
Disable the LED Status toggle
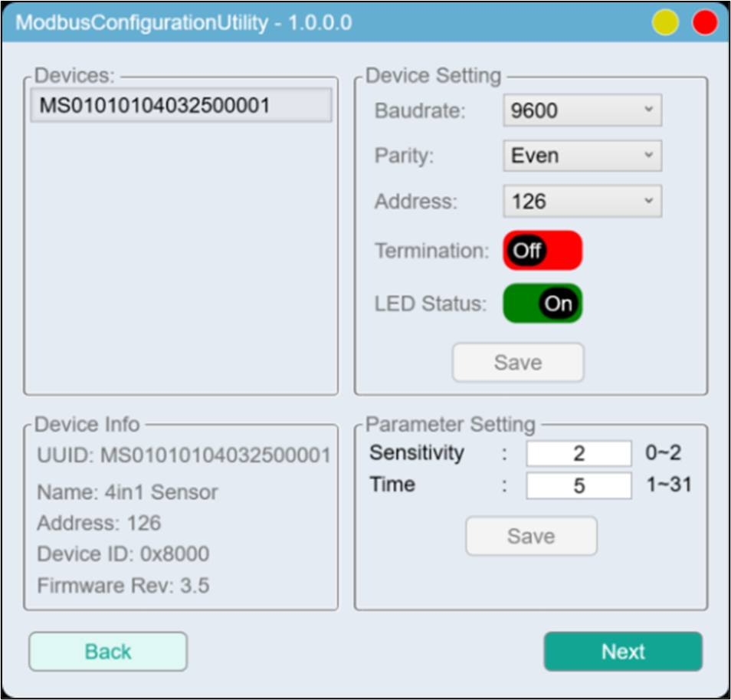click(x=543, y=304)
